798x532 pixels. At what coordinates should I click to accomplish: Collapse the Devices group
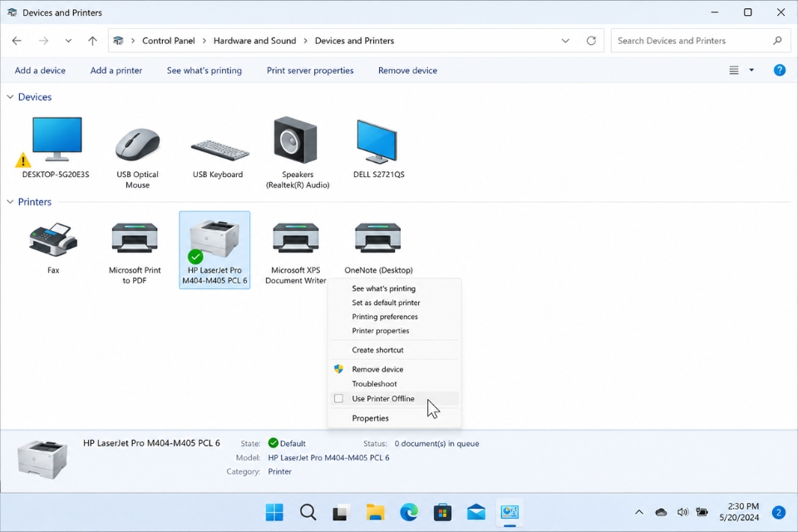click(x=10, y=96)
